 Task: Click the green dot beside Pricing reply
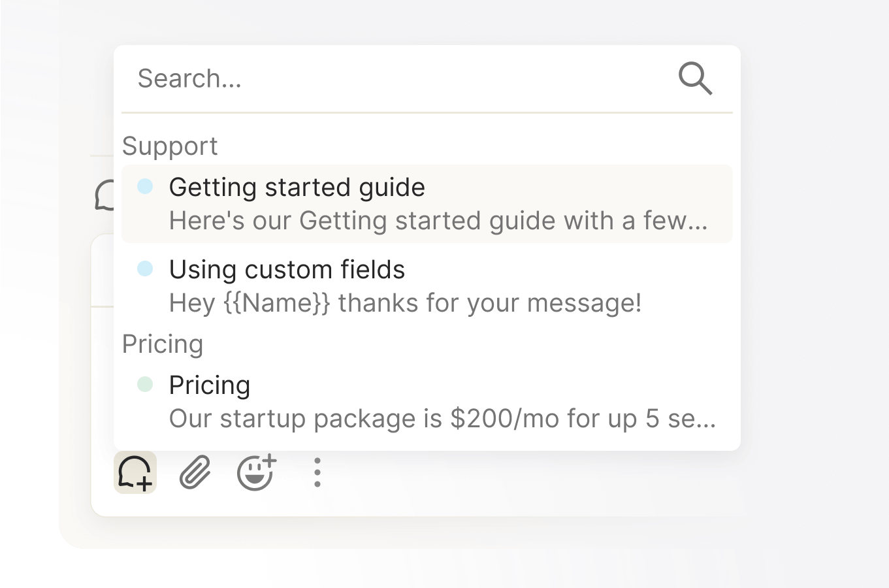pyautogui.click(x=145, y=384)
